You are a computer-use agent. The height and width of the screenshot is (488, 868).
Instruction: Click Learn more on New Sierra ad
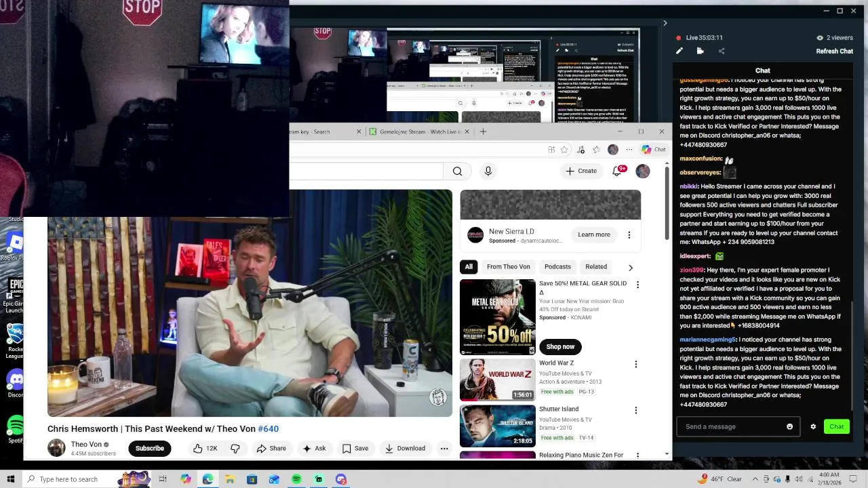point(594,235)
